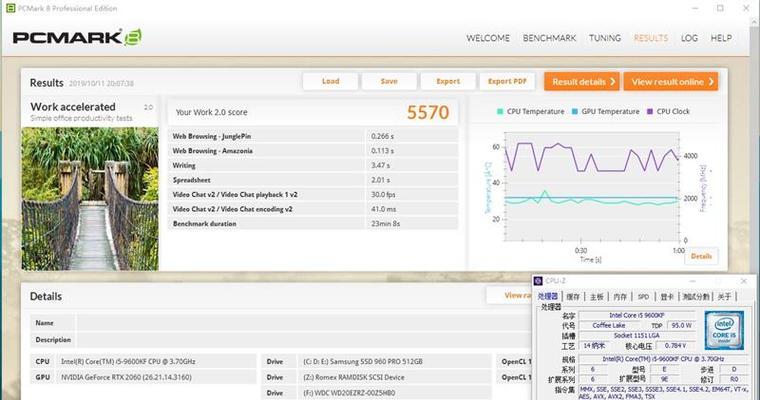Open the 主板 tab in CPU-Z
This screenshot has width=760, height=400.
(x=597, y=296)
